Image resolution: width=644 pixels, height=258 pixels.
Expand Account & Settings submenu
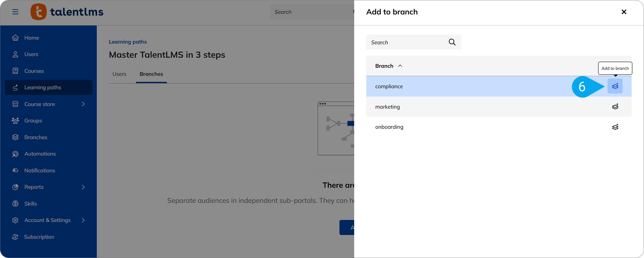(83, 220)
